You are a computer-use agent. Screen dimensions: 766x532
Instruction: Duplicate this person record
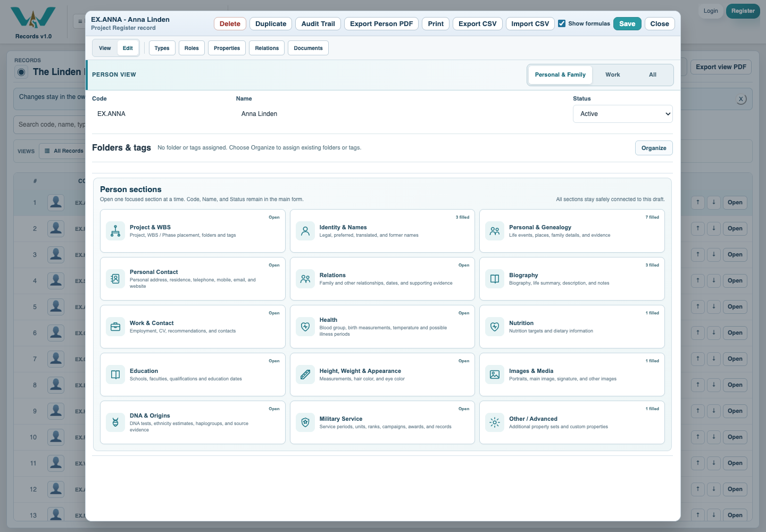(271, 23)
